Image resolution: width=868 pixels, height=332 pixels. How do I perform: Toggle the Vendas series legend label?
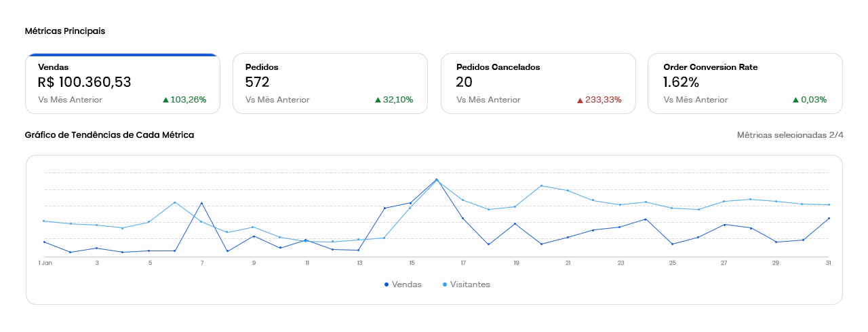coord(406,284)
